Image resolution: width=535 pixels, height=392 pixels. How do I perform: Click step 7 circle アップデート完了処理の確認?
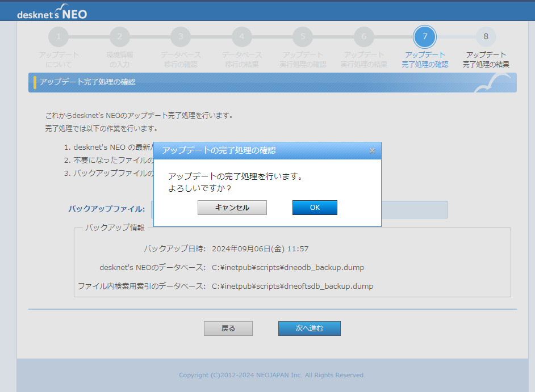click(425, 37)
